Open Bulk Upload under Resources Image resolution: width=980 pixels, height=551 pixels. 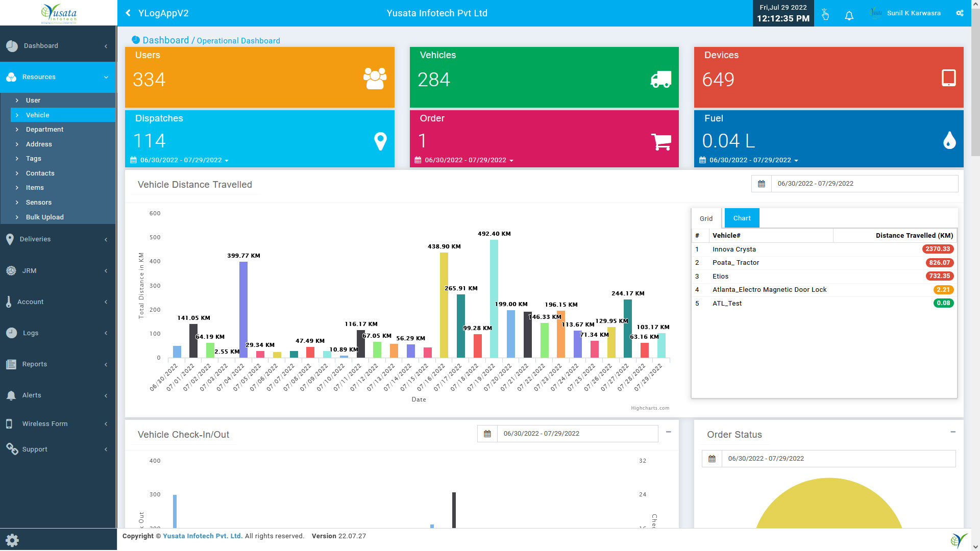[44, 217]
